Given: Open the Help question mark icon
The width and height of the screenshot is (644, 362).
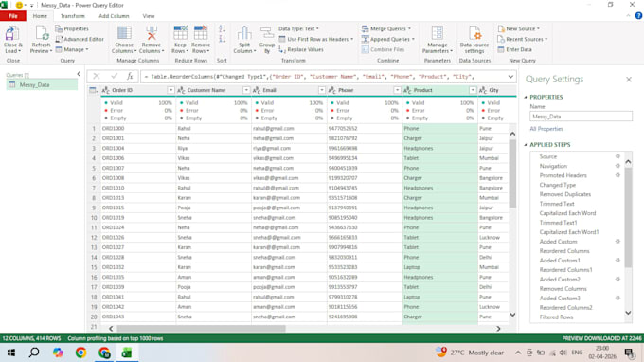Looking at the screenshot, I should 638,15.
